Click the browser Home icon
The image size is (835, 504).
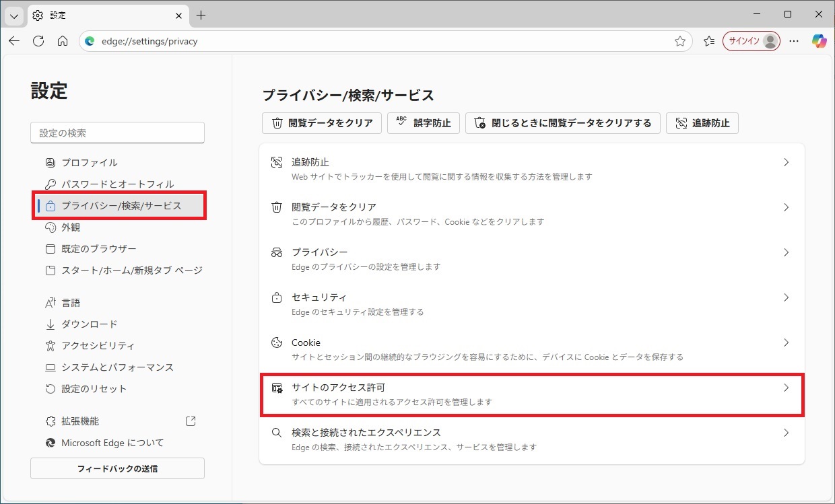(x=63, y=41)
